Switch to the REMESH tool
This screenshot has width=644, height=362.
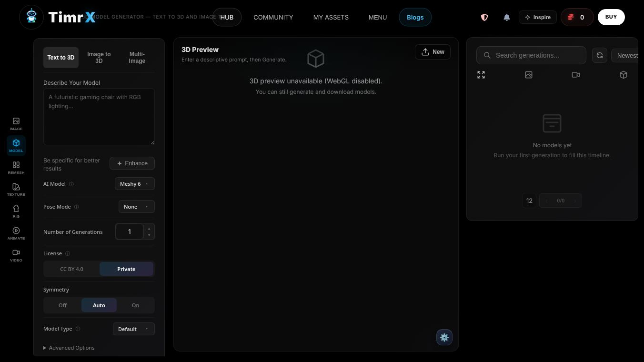16,168
